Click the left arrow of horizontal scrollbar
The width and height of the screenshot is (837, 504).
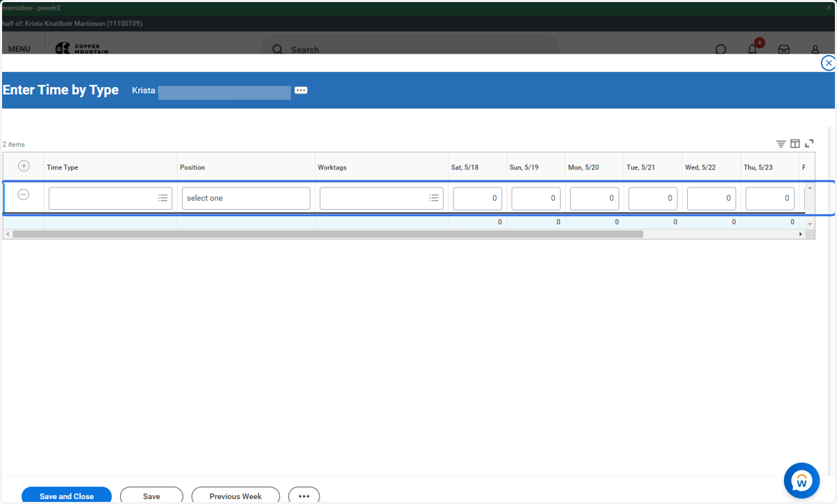point(6,234)
